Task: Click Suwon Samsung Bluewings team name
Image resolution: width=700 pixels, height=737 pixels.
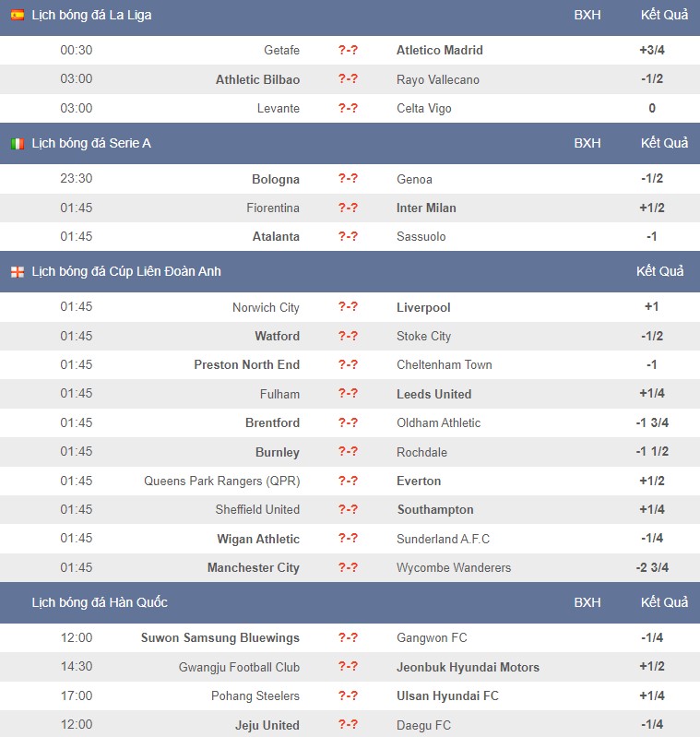Action: coord(219,638)
